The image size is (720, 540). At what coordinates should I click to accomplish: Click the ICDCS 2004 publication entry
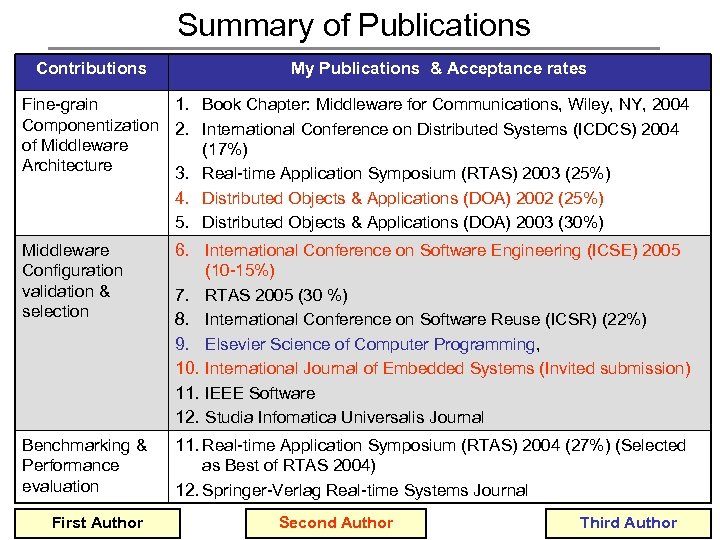[x=427, y=139]
